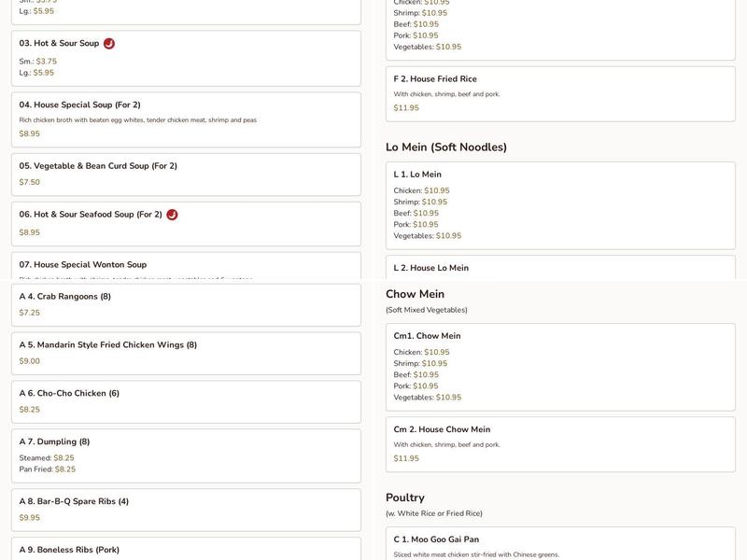Click Chow Mein Pork: $10.95 option

pos(416,386)
